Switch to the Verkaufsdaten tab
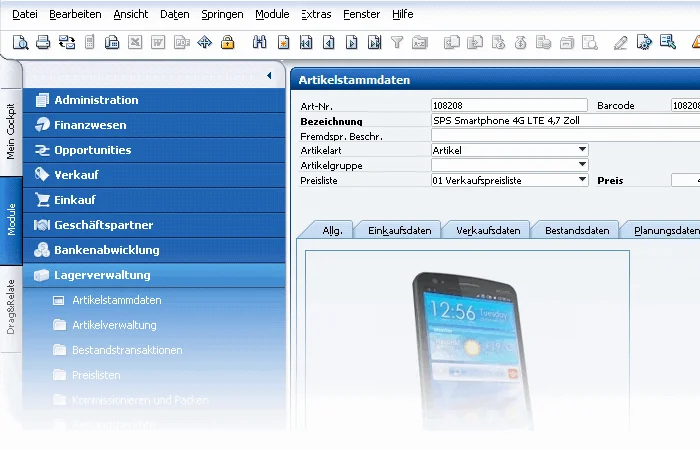Image resolution: width=700 pixels, height=450 pixels. coord(488,230)
